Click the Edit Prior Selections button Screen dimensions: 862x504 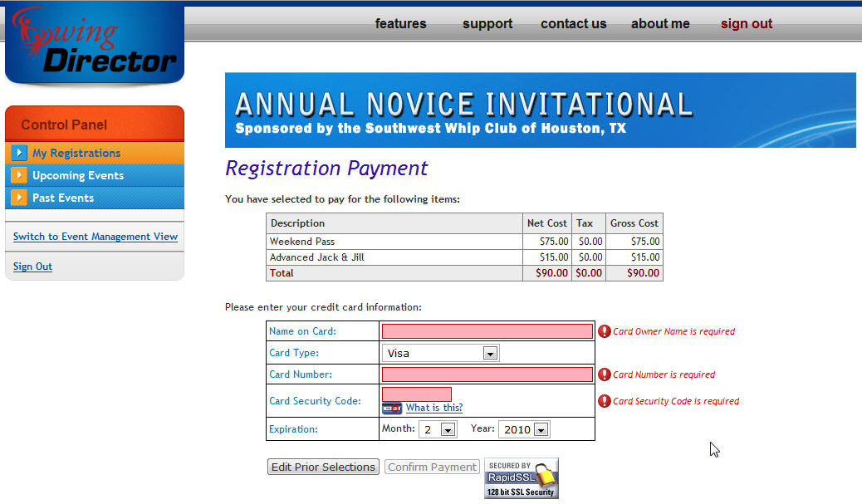click(x=323, y=467)
